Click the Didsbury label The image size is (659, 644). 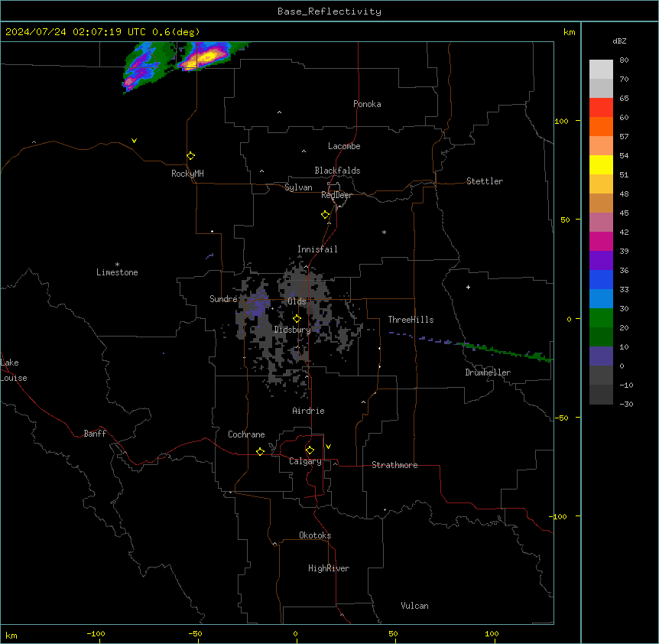(x=292, y=330)
